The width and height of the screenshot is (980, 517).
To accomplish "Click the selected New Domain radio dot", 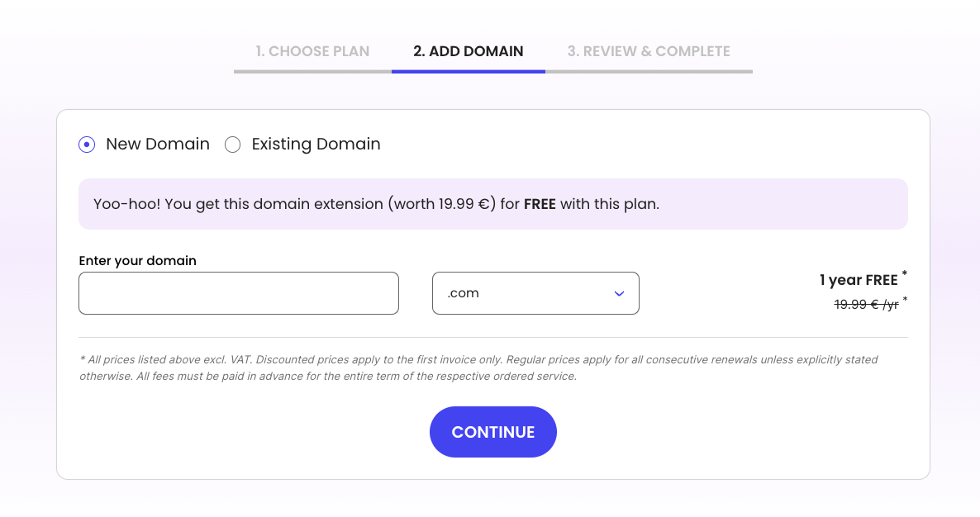I will [x=87, y=145].
